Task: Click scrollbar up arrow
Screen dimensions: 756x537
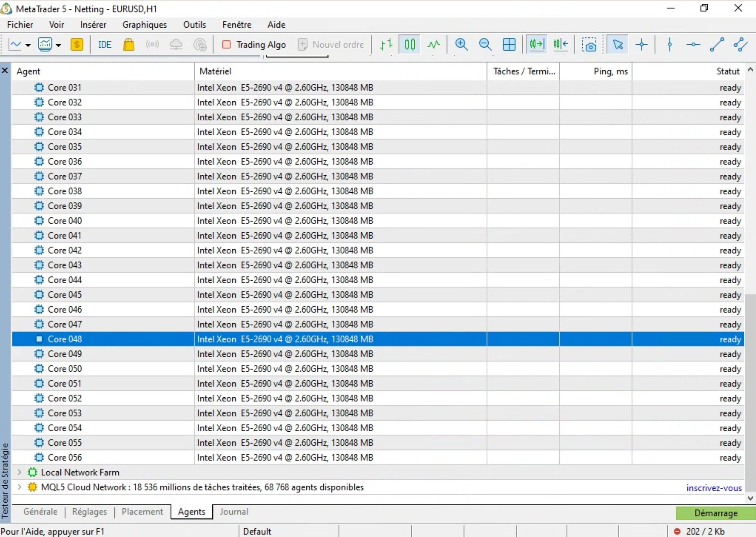Action: coord(750,70)
